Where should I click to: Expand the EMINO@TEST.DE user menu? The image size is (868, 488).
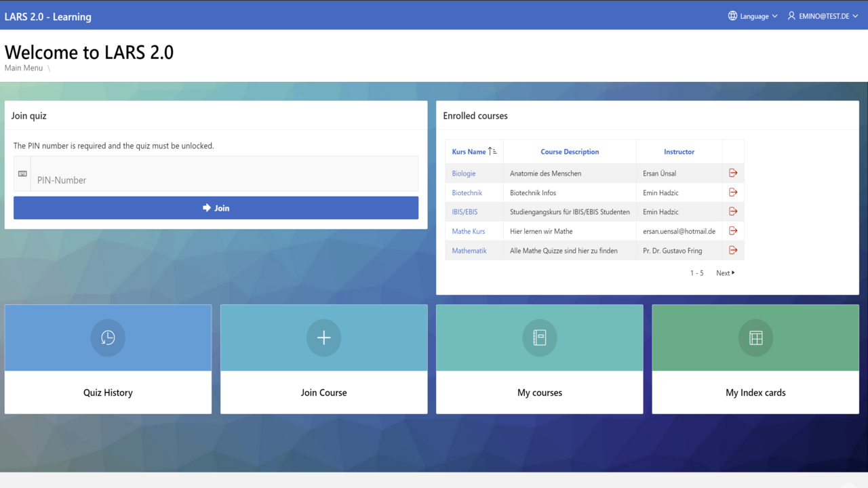click(823, 16)
